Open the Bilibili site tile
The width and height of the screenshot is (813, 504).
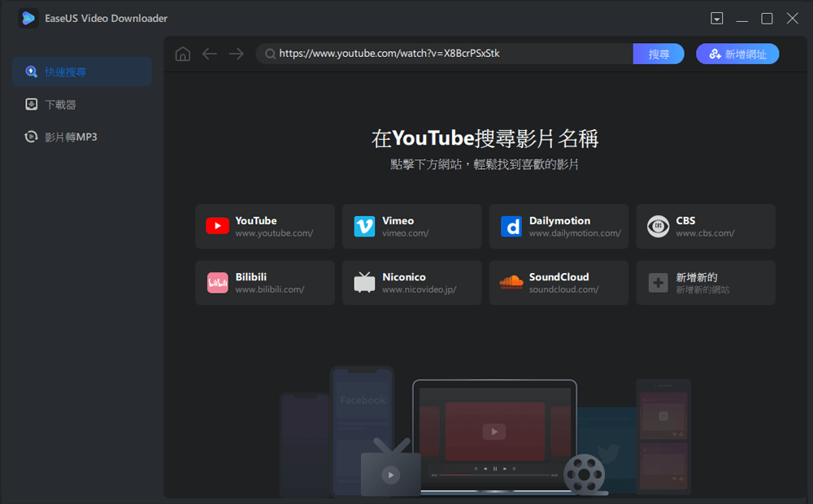coord(265,283)
